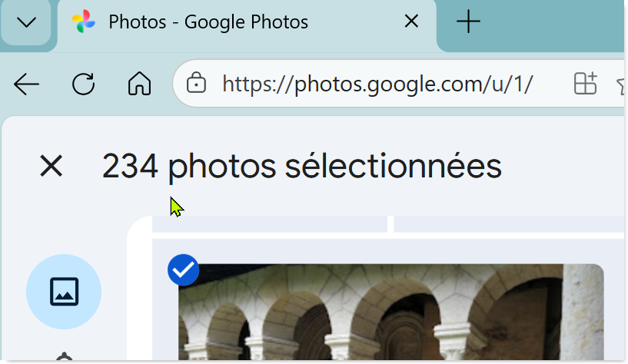Go to the browser Home page
The height and width of the screenshot is (364, 628).
click(139, 84)
